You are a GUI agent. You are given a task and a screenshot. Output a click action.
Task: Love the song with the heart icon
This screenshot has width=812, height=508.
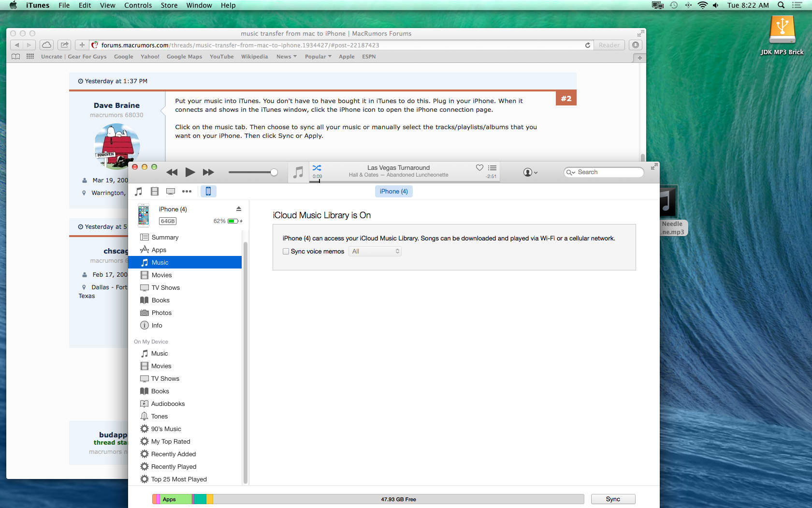[479, 168]
